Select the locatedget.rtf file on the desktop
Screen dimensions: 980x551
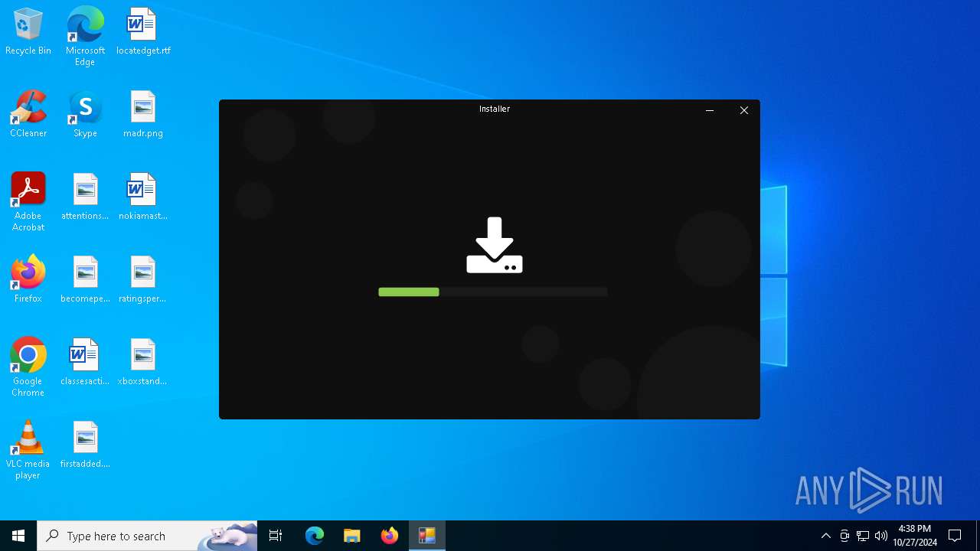tap(142, 32)
